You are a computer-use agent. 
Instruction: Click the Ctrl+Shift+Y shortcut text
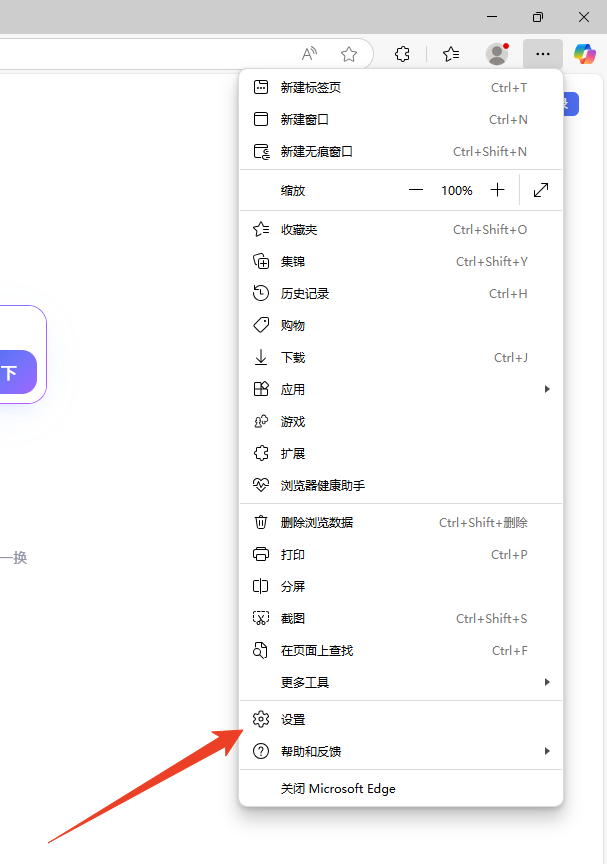pos(491,262)
